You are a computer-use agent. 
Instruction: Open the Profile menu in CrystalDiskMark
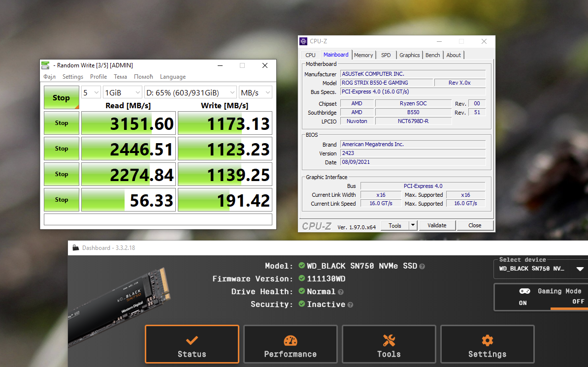click(x=98, y=77)
